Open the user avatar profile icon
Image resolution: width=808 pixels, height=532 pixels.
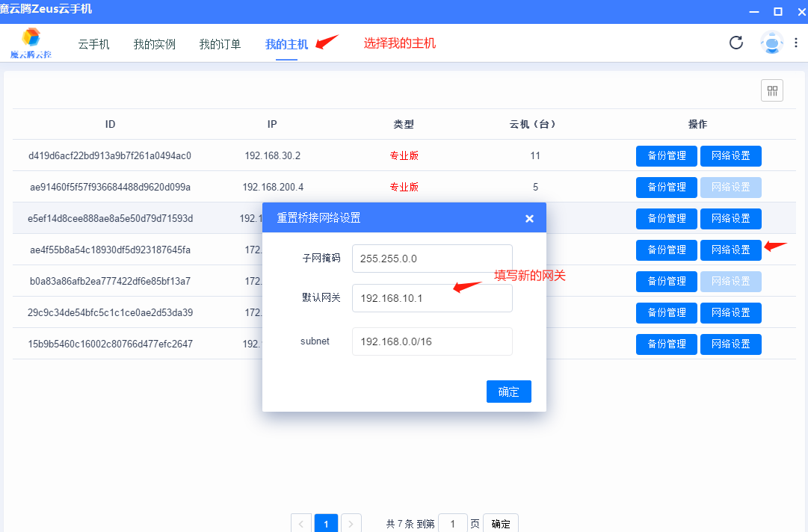[771, 43]
